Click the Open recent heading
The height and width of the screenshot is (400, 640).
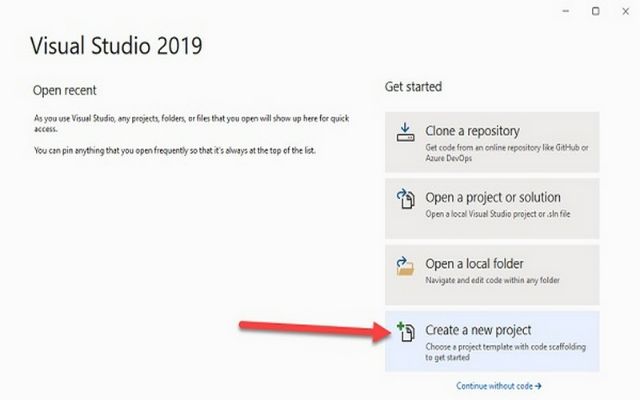pyautogui.click(x=64, y=90)
